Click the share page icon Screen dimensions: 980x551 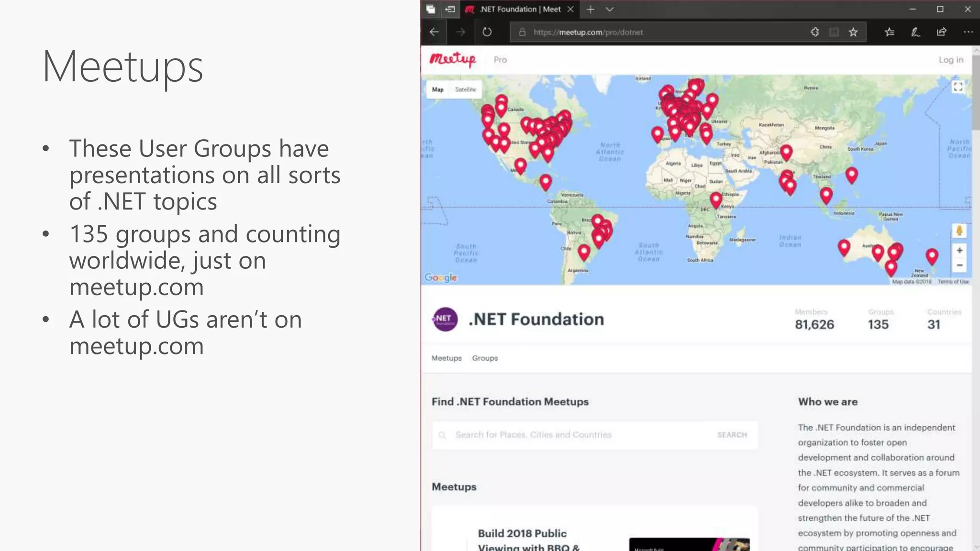coord(941,32)
